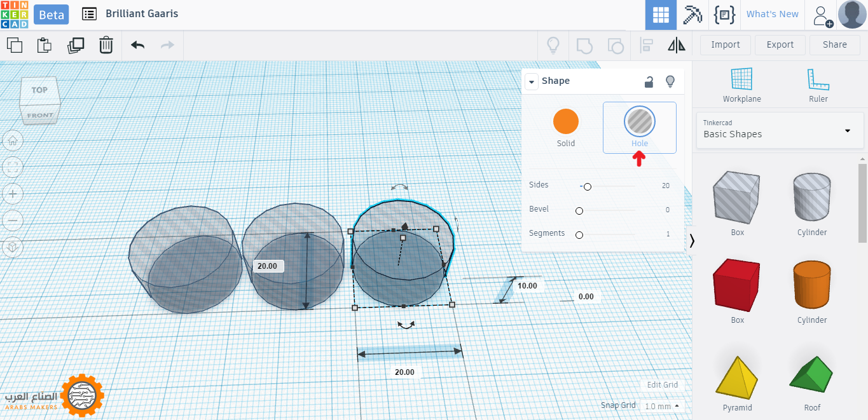Select the Workplane tool
The image size is (868, 420).
(x=741, y=85)
